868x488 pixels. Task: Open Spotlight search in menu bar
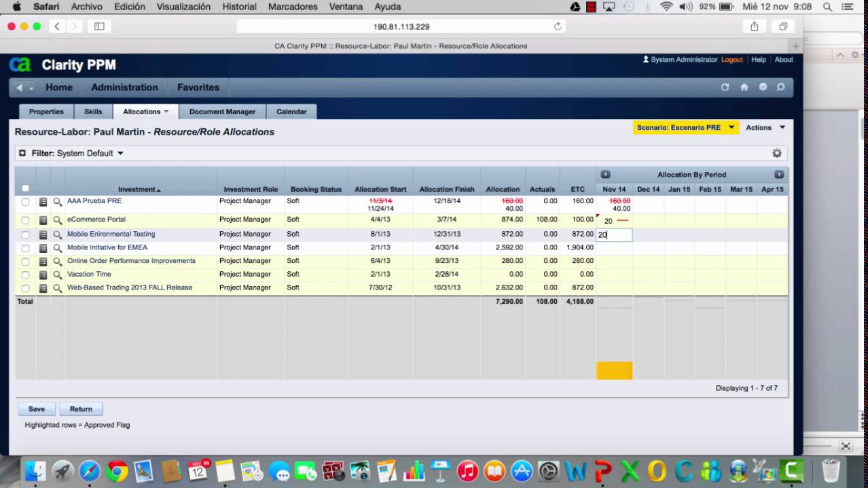(828, 7)
